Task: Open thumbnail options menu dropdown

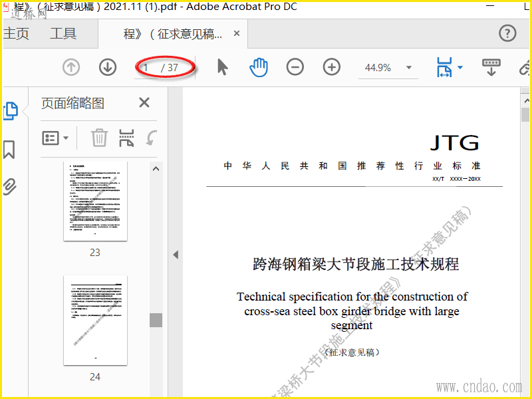Action: click(55, 138)
